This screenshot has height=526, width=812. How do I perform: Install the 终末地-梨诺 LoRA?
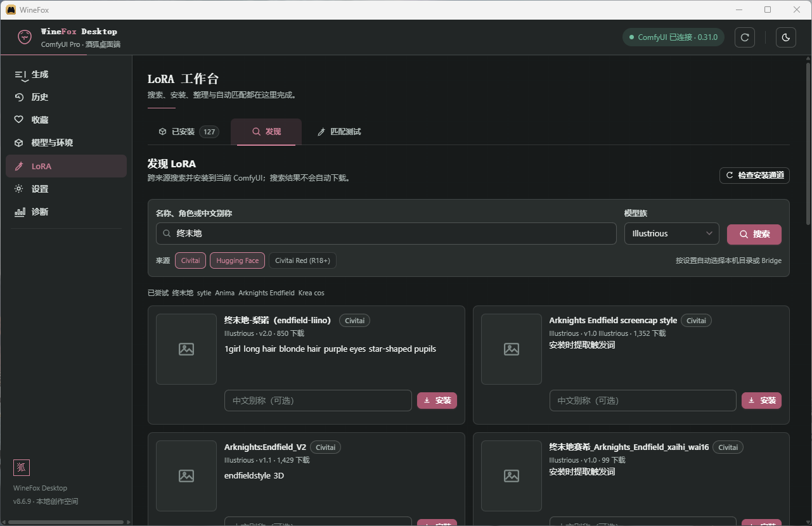(437, 401)
